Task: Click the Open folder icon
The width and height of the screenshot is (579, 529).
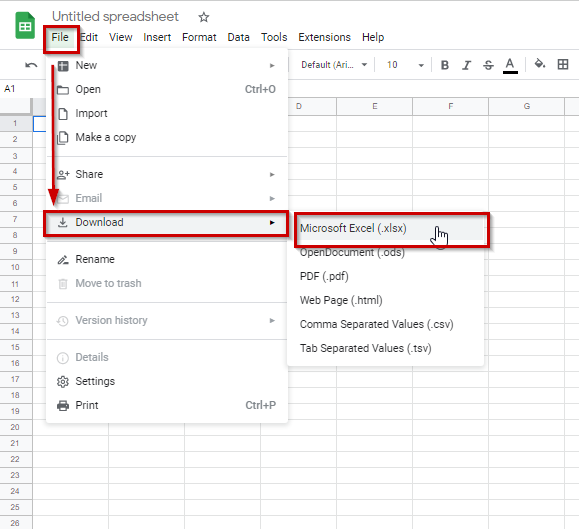Action: [x=63, y=90]
